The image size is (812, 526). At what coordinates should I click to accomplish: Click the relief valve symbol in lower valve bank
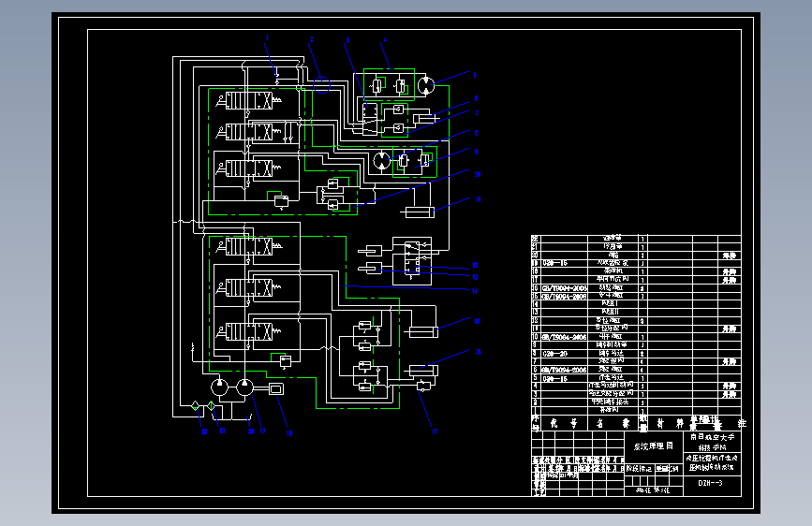[286, 361]
